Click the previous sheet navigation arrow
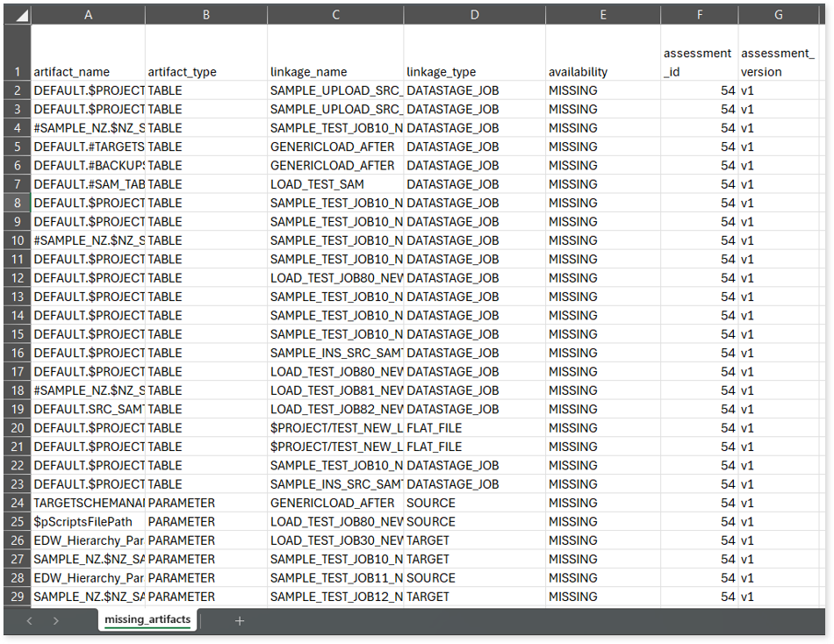Viewport: 834px width, 644px height. click(29, 620)
